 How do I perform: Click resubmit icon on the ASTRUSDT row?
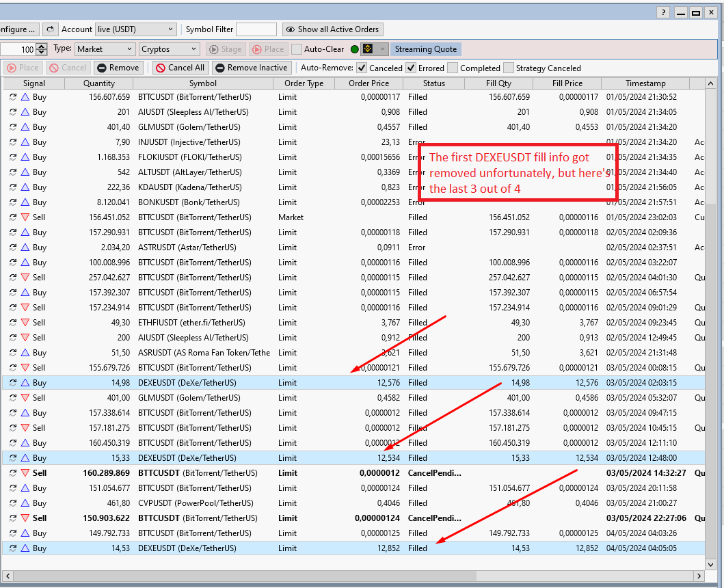coord(12,247)
